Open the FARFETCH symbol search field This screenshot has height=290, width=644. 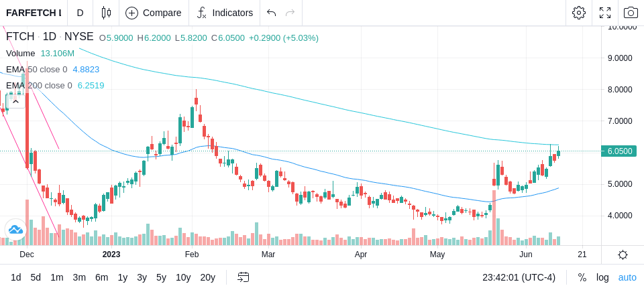(34, 13)
